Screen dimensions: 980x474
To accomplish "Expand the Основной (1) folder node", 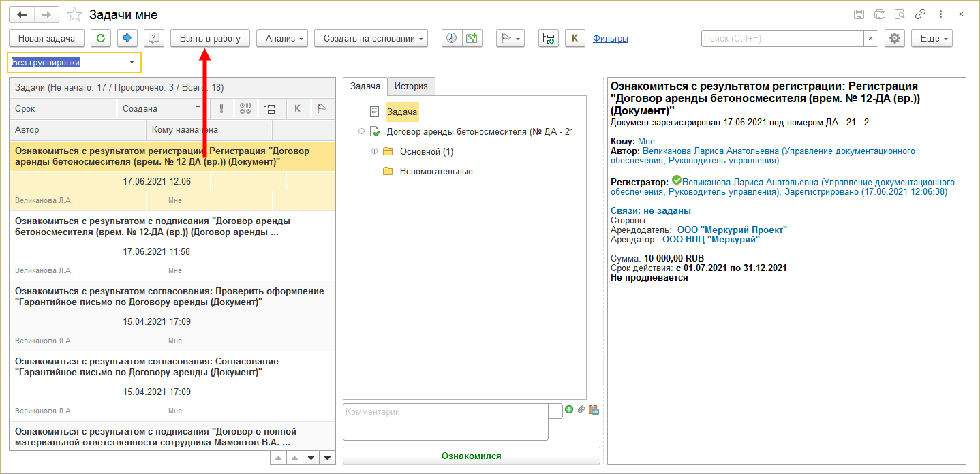I will [x=374, y=151].
